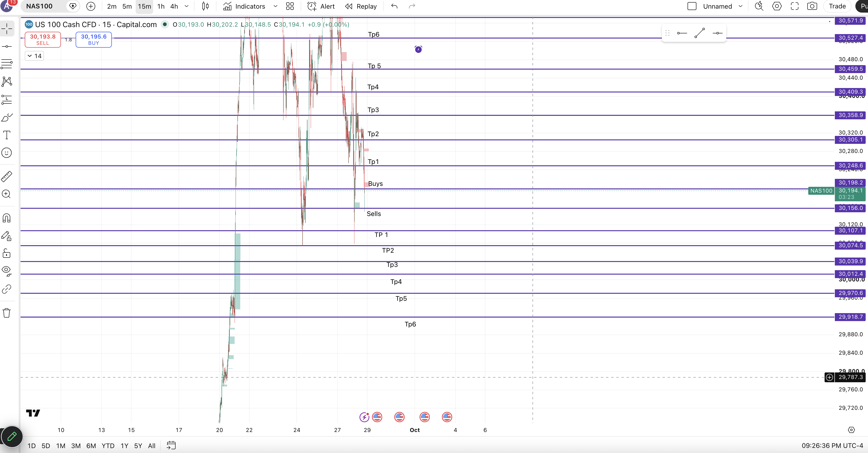
Task: Open chart settings hexagon icon
Action: point(777,6)
